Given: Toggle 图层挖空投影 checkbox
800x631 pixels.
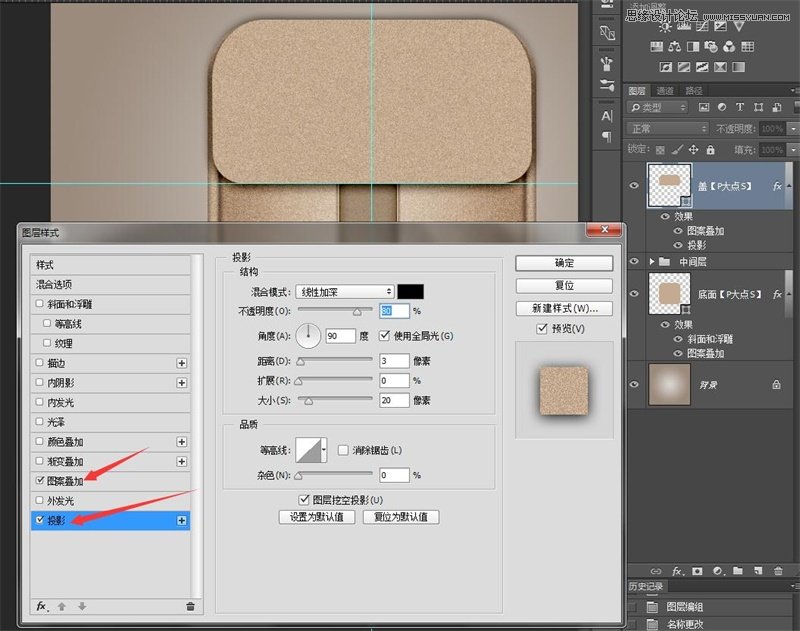Looking at the screenshot, I should 304,499.
